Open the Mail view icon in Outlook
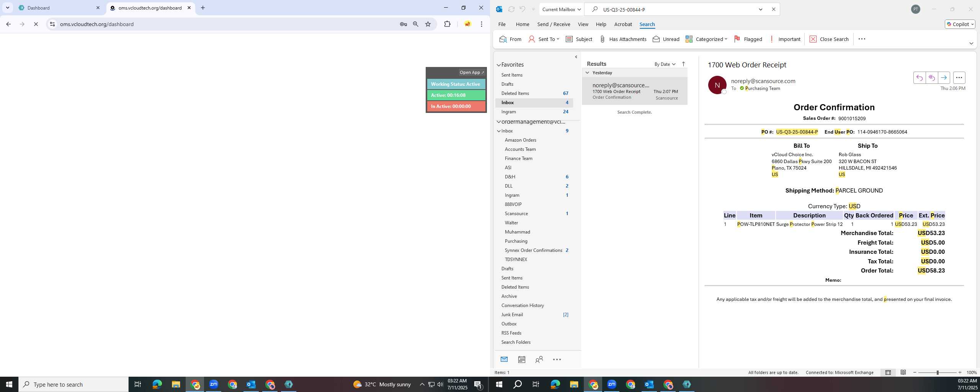 coord(504,359)
